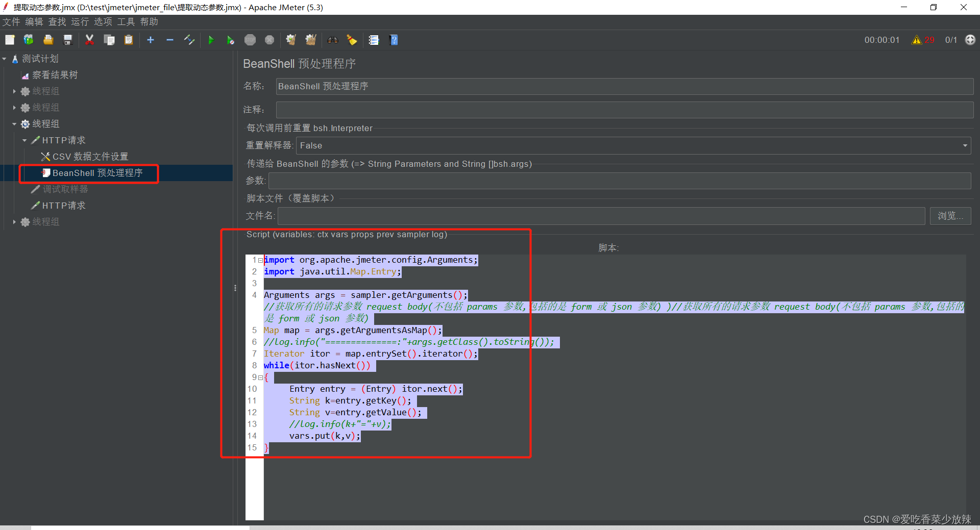Click the remote engines icon beside the 0/1 thread count
This screenshot has width=980, height=530.
coord(970,40)
